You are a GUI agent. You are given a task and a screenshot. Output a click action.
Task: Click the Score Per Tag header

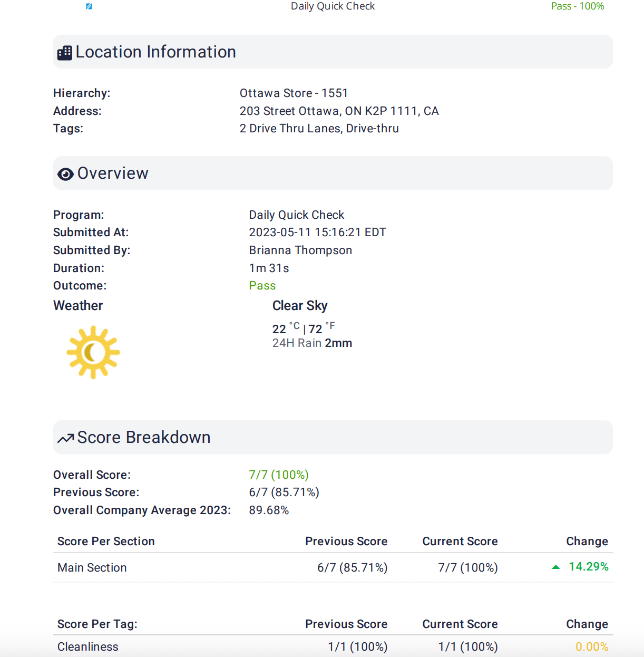click(x=97, y=624)
